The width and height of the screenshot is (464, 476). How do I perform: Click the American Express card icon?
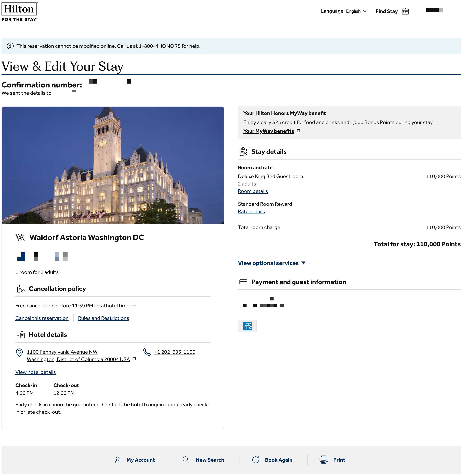point(247,326)
